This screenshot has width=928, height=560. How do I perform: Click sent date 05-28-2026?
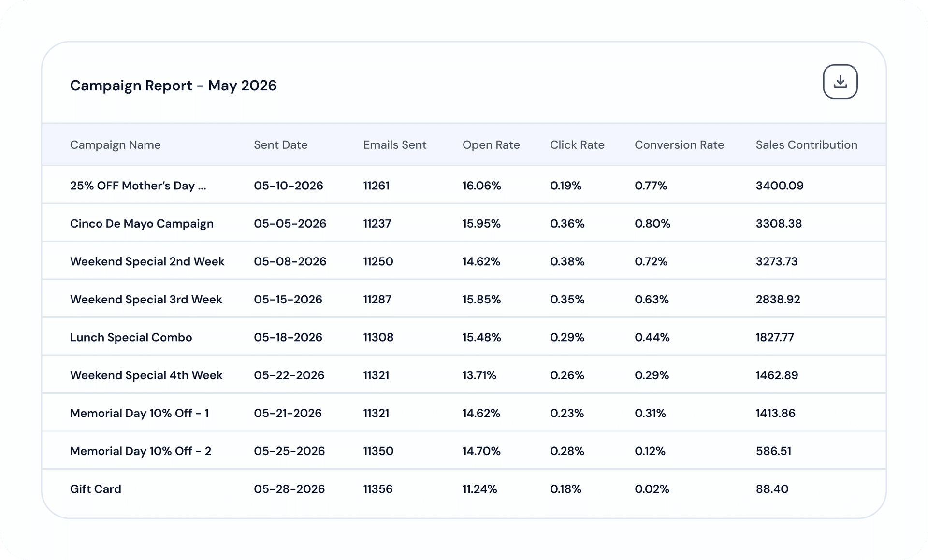(290, 489)
